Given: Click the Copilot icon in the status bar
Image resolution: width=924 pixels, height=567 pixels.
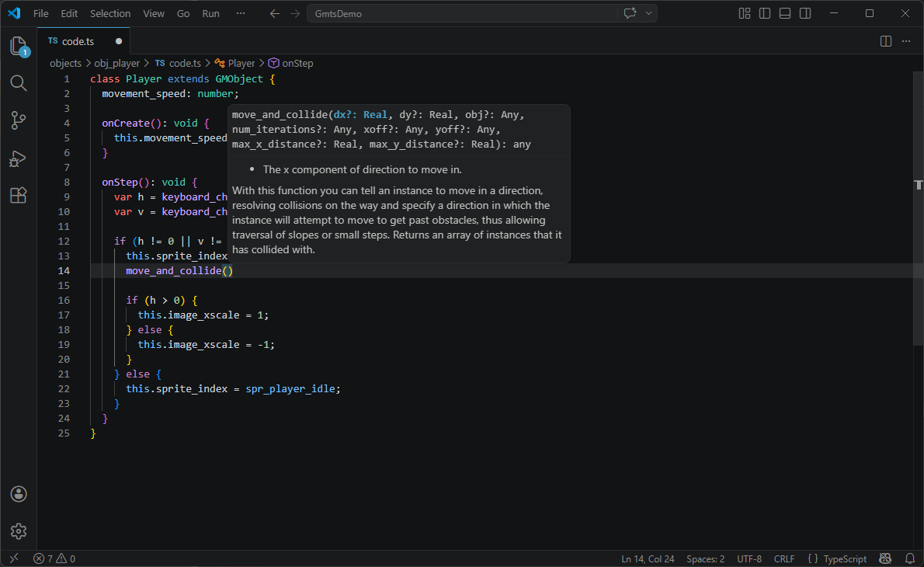Looking at the screenshot, I should click(x=885, y=558).
